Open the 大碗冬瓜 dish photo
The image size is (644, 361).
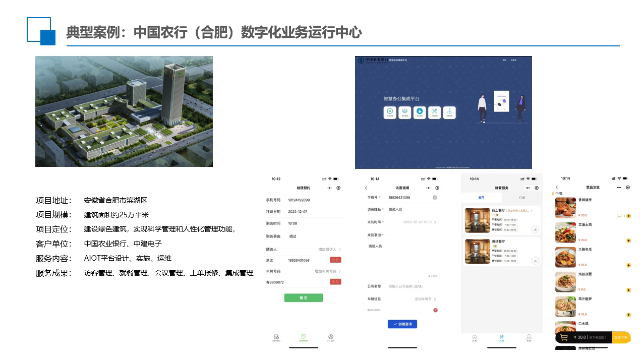point(565,257)
